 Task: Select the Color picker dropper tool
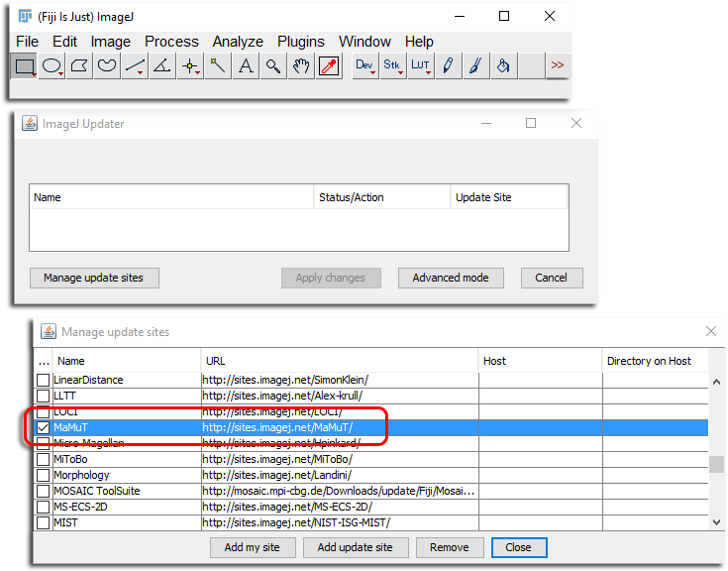[x=329, y=66]
